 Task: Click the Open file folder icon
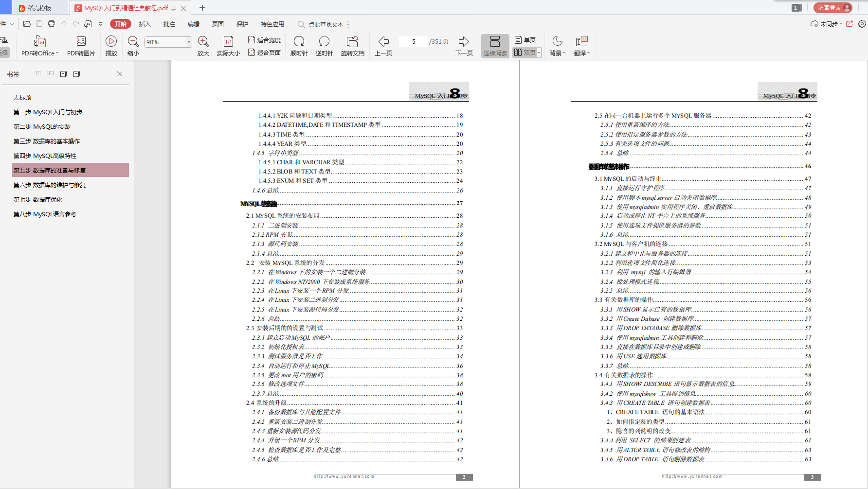tap(27, 24)
